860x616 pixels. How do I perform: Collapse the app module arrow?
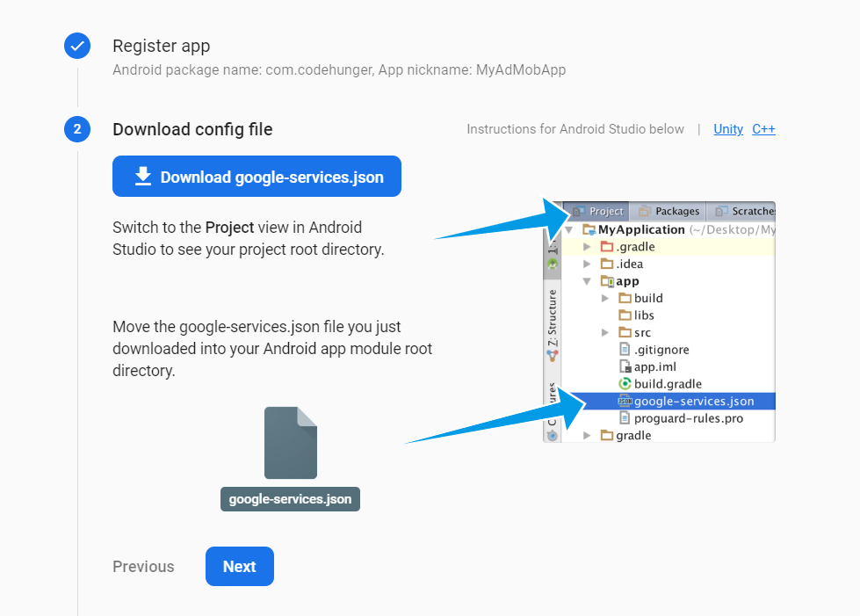click(587, 281)
